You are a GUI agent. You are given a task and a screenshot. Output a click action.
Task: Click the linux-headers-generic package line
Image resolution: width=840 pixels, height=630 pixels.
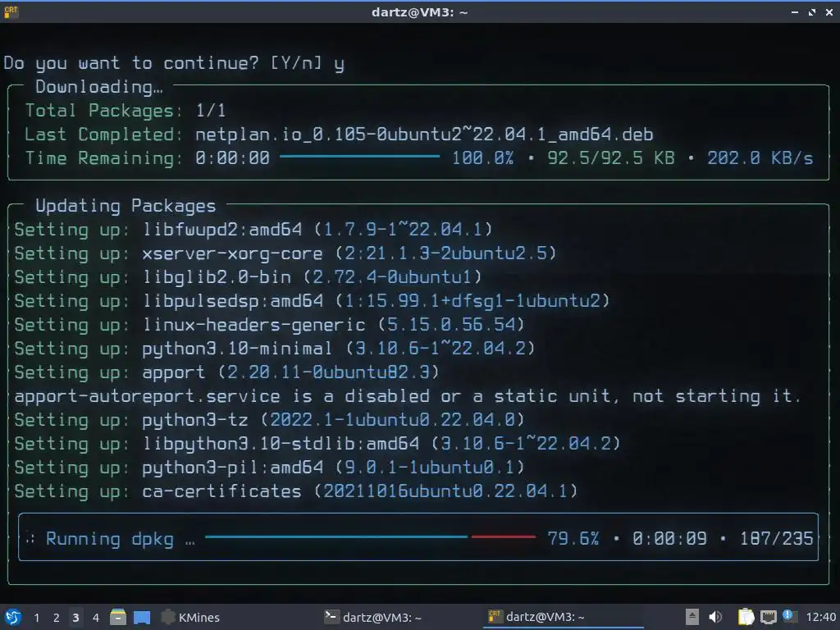269,325
